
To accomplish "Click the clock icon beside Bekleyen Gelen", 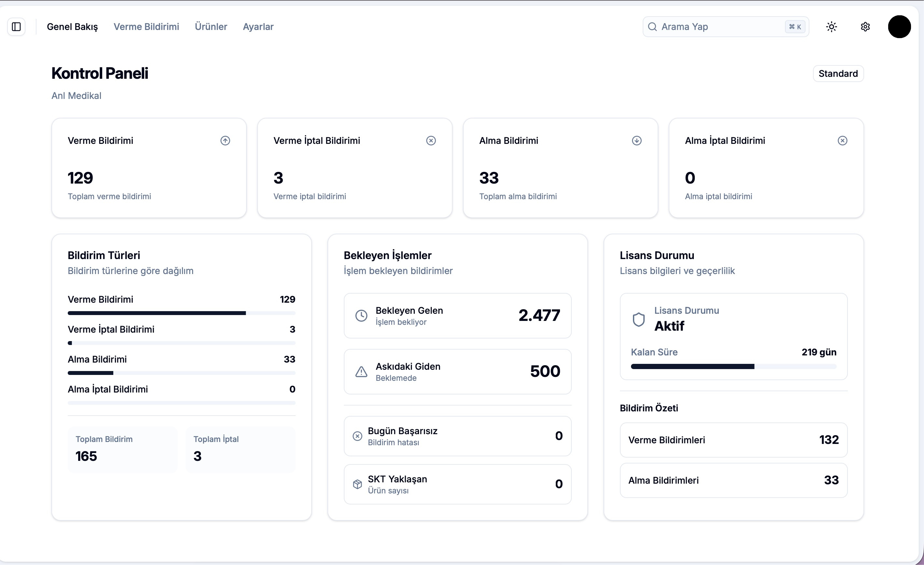I will click(x=361, y=316).
